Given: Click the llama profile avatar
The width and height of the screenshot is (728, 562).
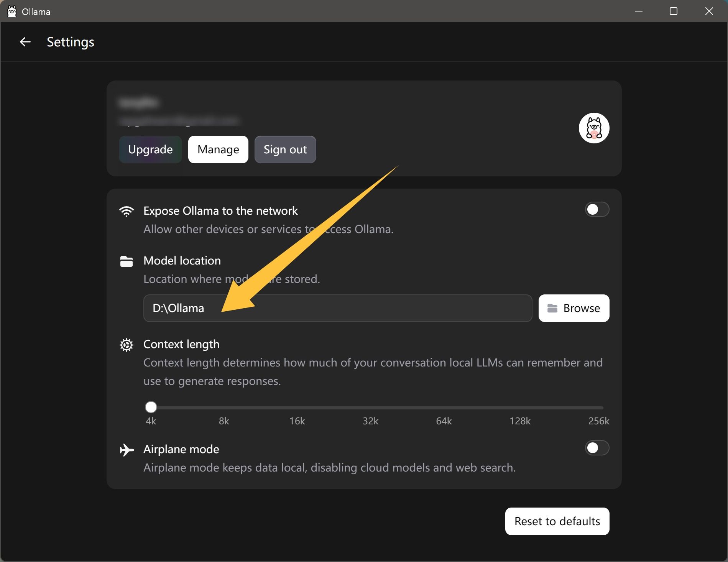Looking at the screenshot, I should [593, 128].
